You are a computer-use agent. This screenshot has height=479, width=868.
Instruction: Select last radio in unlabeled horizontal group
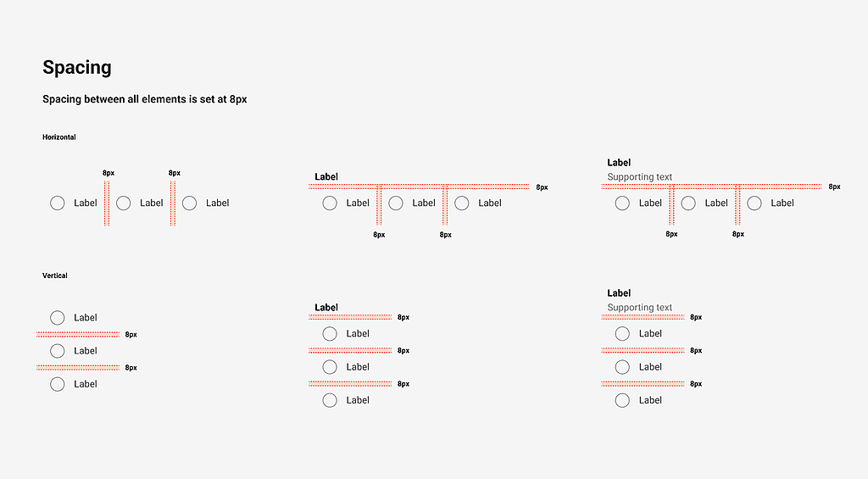pyautogui.click(x=190, y=203)
